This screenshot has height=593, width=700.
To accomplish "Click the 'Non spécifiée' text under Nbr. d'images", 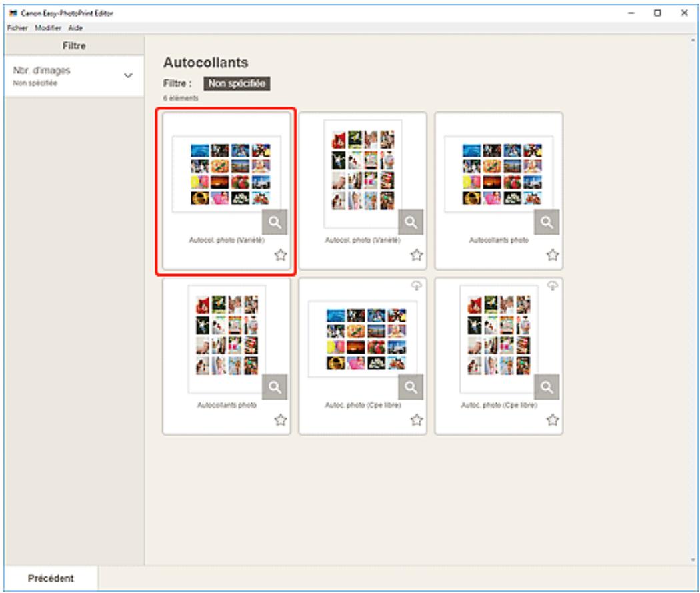I will point(35,83).
